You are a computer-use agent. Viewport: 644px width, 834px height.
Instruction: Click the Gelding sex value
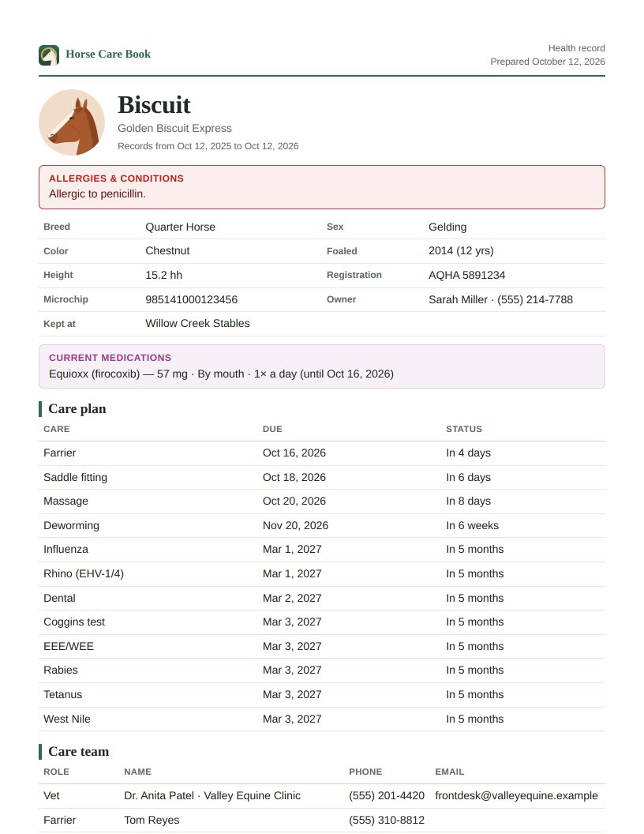click(x=447, y=227)
